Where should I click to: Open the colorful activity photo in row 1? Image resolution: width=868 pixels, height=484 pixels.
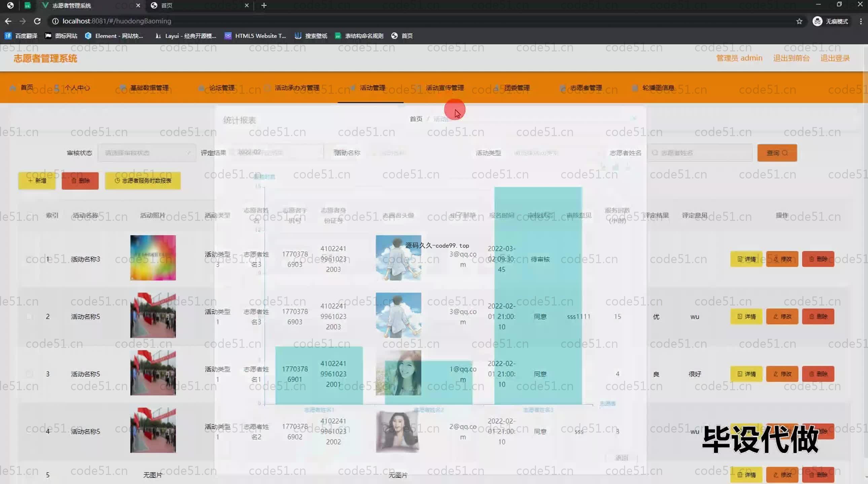point(153,258)
